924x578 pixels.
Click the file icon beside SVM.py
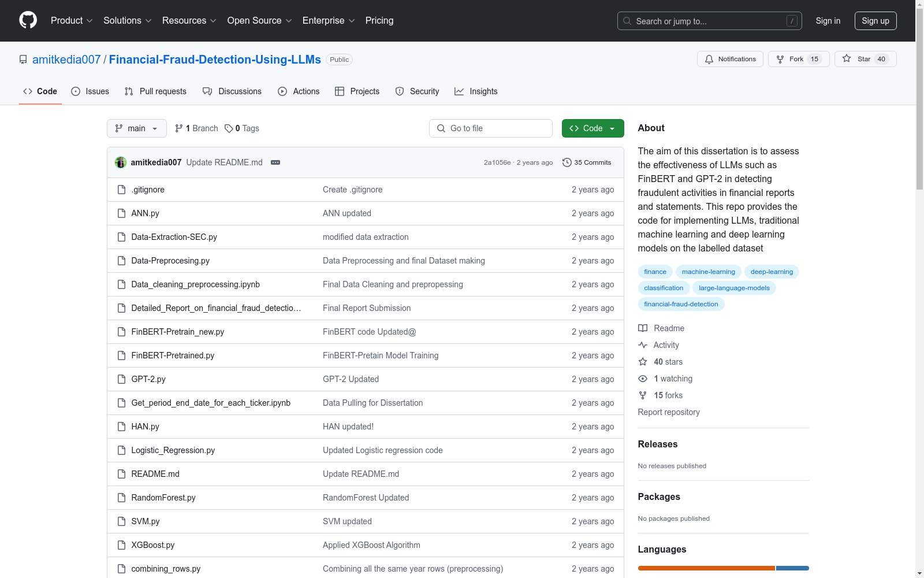[121, 521]
